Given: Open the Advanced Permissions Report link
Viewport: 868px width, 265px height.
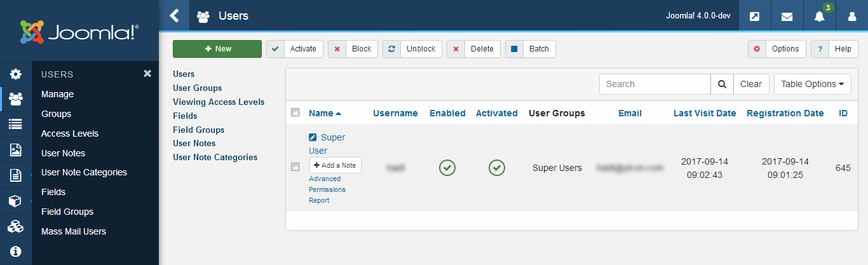Looking at the screenshot, I should (327, 189).
